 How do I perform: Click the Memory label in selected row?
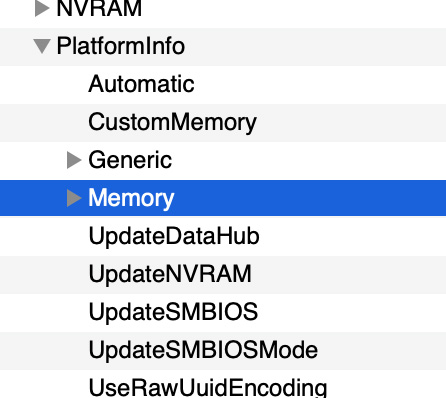131,199
